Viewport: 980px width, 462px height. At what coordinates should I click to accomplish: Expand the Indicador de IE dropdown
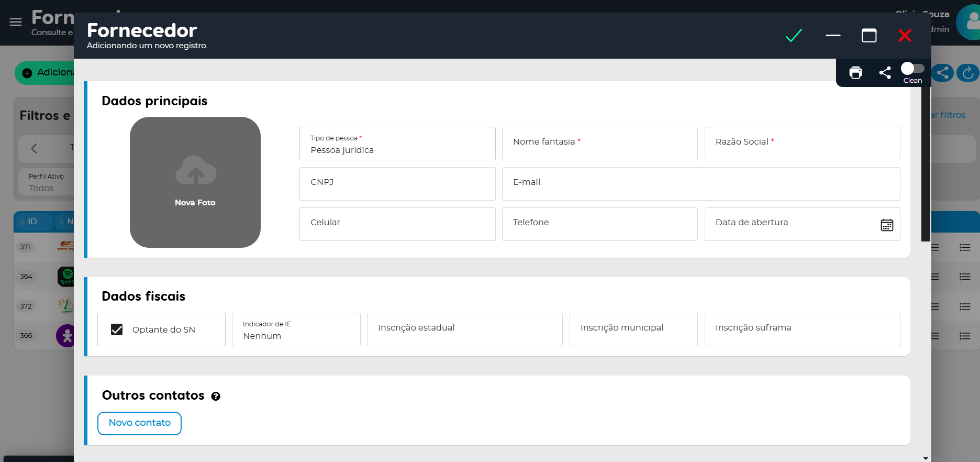pyautogui.click(x=296, y=330)
